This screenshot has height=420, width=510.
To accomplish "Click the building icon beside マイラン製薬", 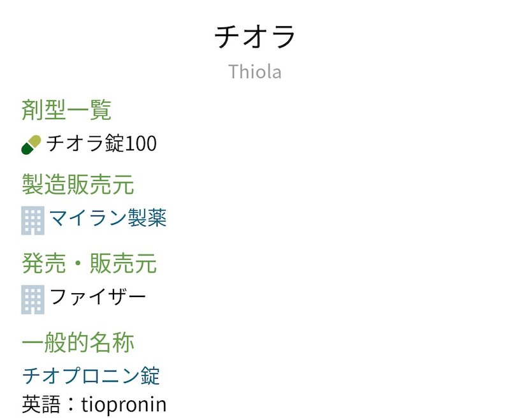I will coord(33,221).
